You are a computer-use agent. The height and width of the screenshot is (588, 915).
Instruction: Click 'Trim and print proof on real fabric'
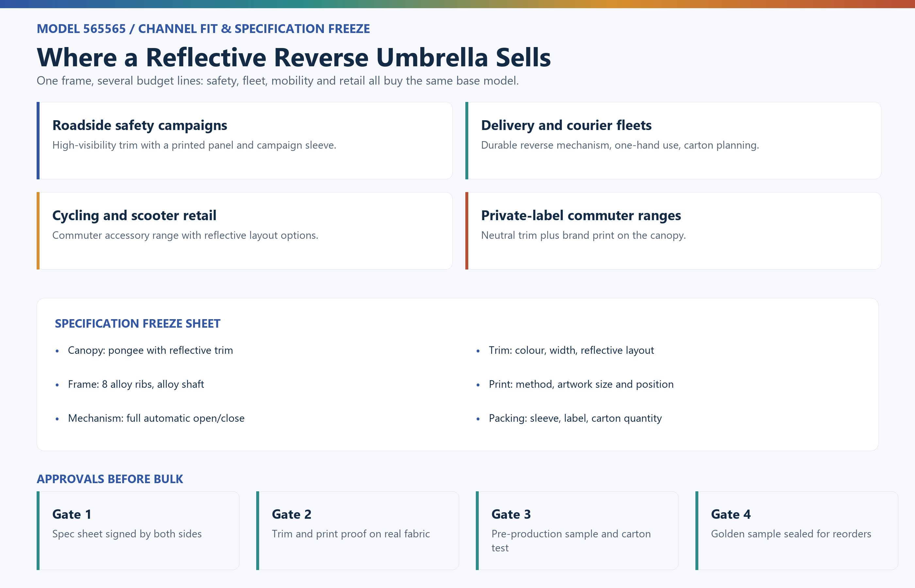351,534
